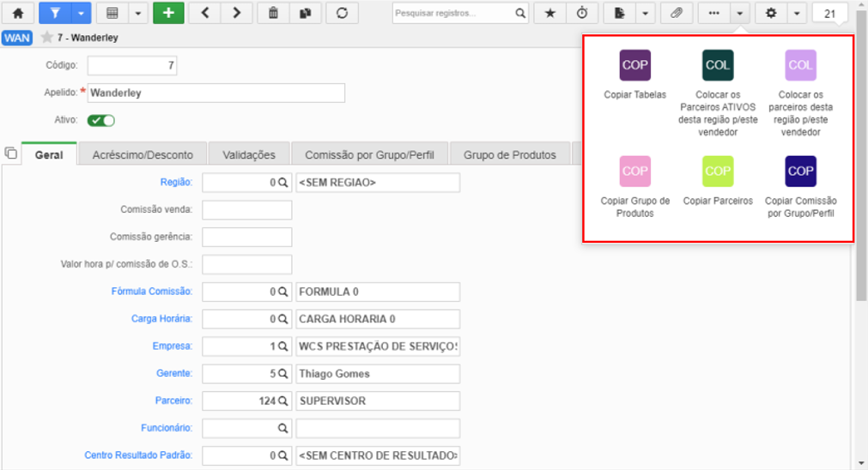Click the Copiar Tabelas icon
Image resolution: width=868 pixels, height=470 pixels.
pyautogui.click(x=635, y=65)
